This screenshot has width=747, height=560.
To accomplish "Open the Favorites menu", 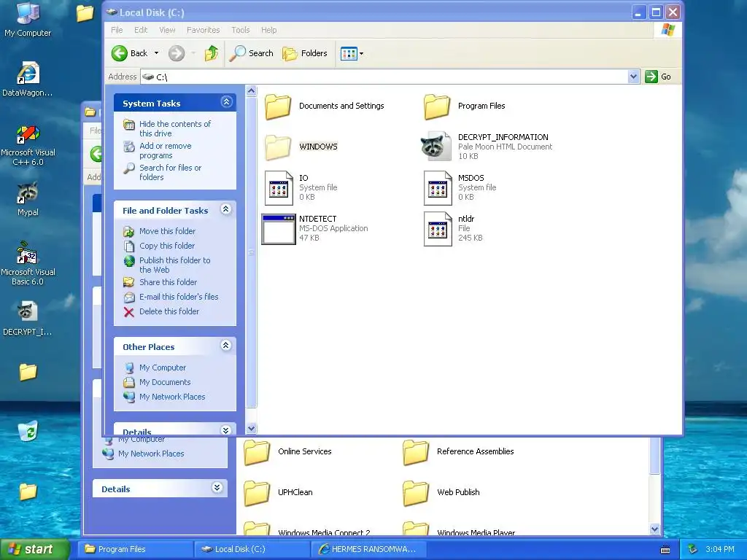I will pos(203,30).
